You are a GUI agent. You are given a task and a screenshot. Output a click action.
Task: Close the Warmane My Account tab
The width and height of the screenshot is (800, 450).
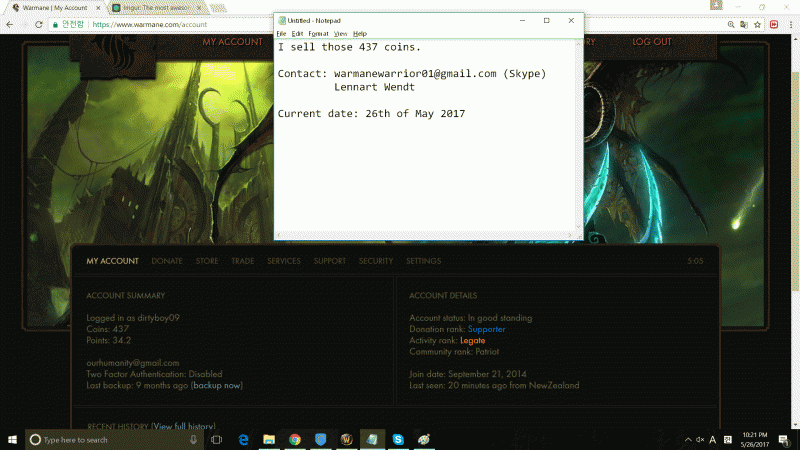click(98, 8)
